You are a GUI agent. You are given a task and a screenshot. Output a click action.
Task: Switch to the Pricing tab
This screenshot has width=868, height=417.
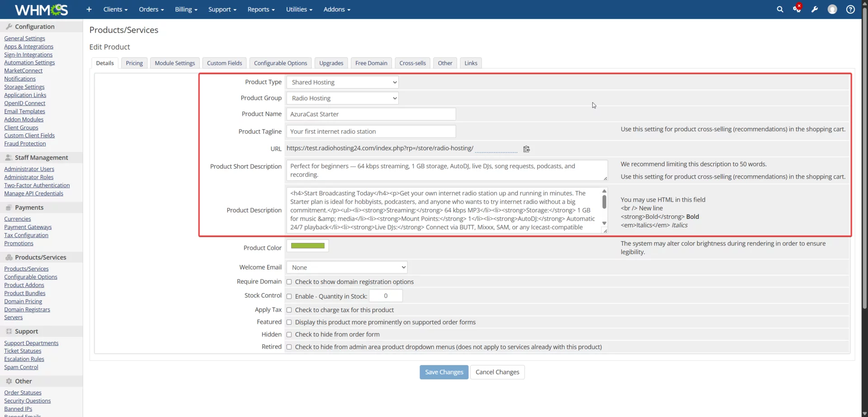[134, 63]
